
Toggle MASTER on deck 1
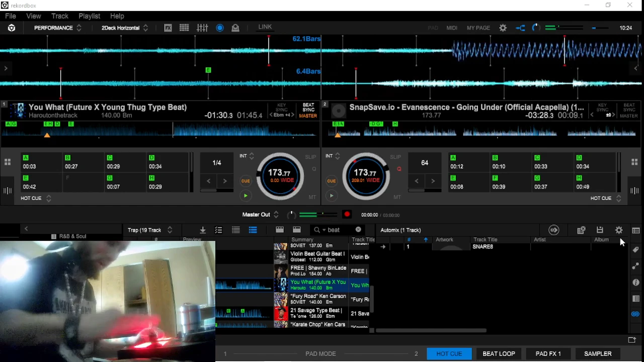[x=308, y=116]
